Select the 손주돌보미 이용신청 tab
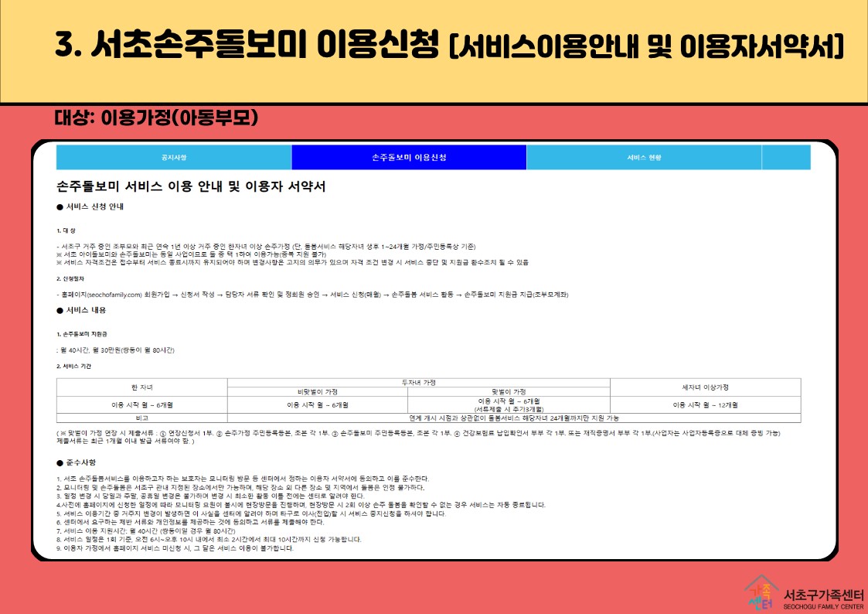Screen dimensions: 868x614 [409, 157]
